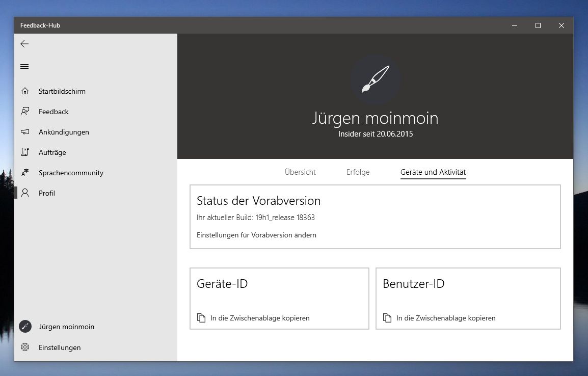Click the Insider seit 20.06.2015 text
The height and width of the screenshot is (376, 588).
pyautogui.click(x=376, y=134)
